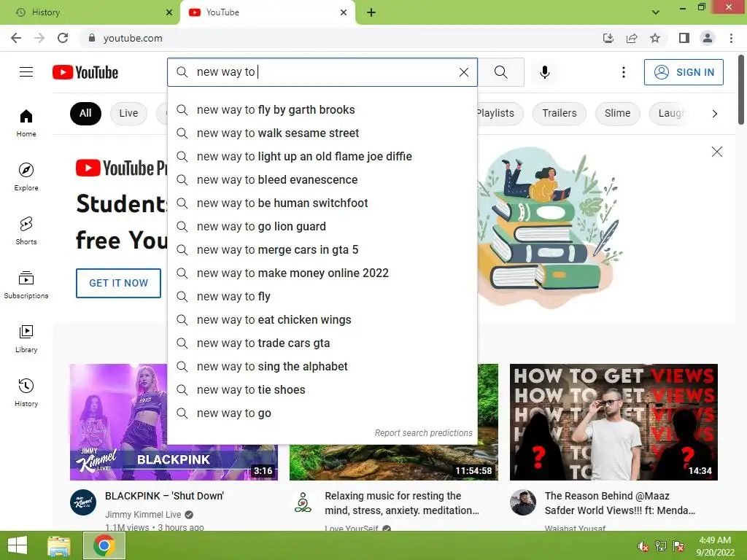Click Jimmy Kimmel Live channel avatar

83,502
